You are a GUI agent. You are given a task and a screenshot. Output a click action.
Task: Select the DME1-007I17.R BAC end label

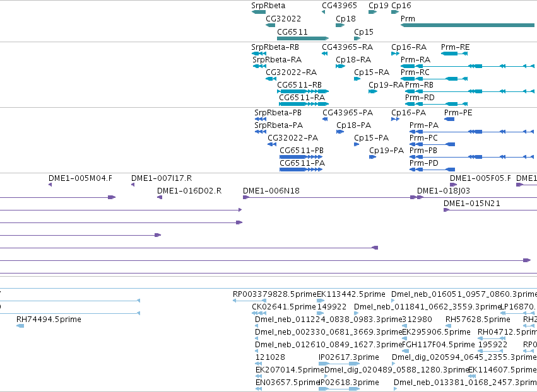pos(162,178)
